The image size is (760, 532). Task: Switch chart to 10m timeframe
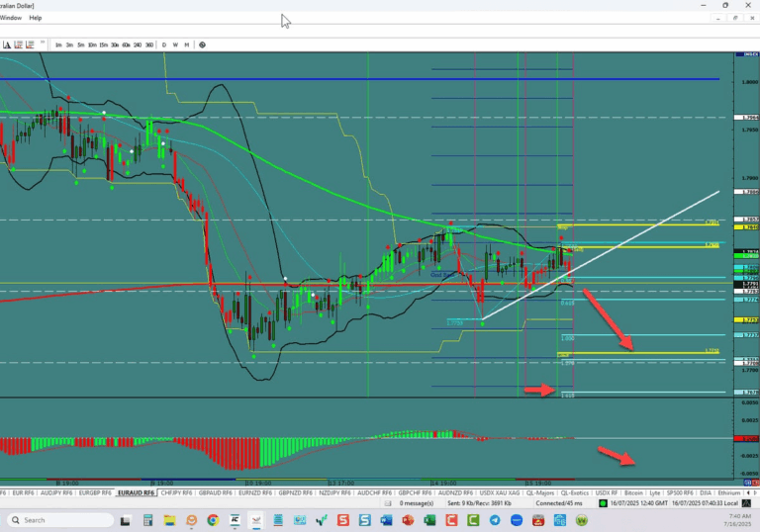click(92, 45)
